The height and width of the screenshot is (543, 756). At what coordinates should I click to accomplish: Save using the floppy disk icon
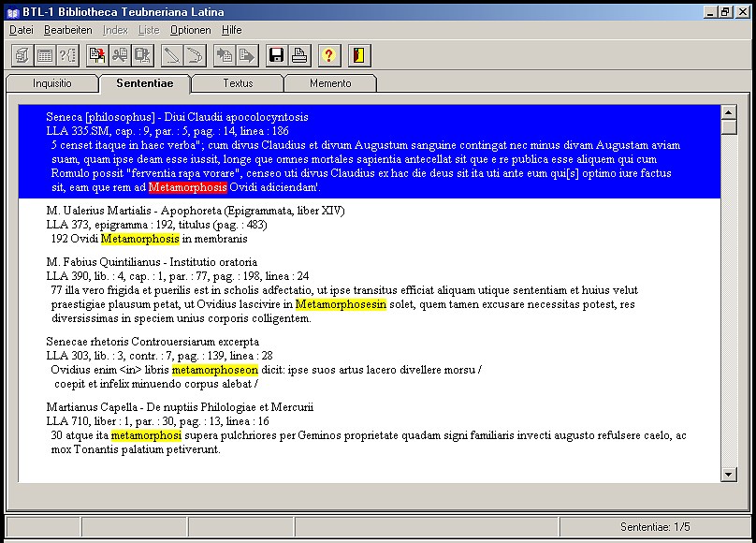276,55
